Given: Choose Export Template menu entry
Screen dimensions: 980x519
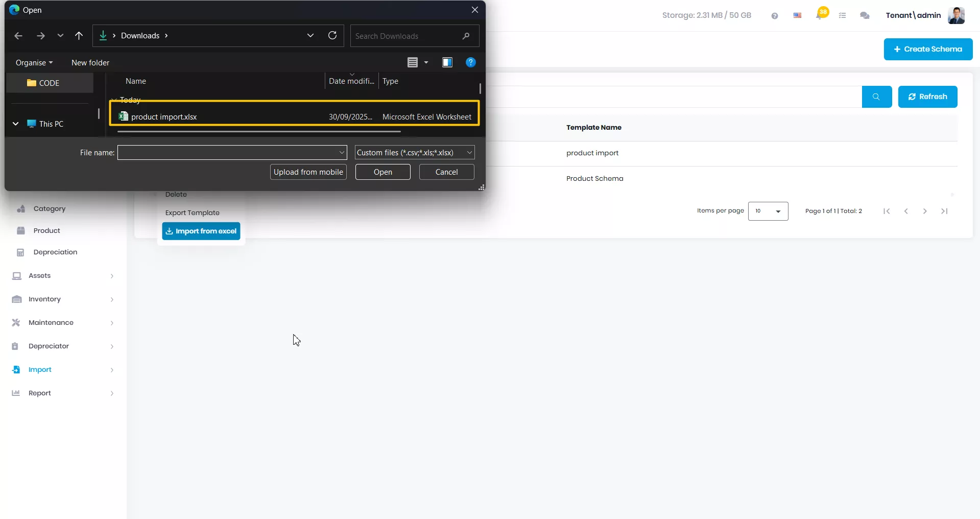Looking at the screenshot, I should click(x=193, y=213).
